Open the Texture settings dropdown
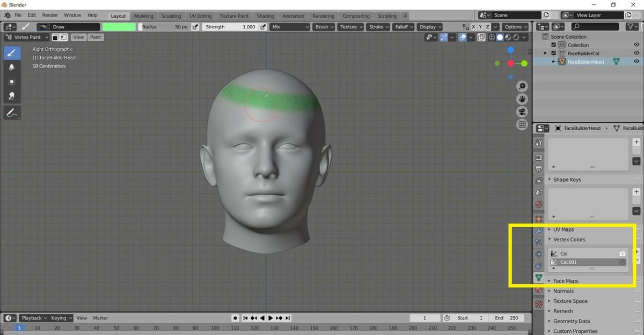The image size is (644, 335). click(x=351, y=26)
